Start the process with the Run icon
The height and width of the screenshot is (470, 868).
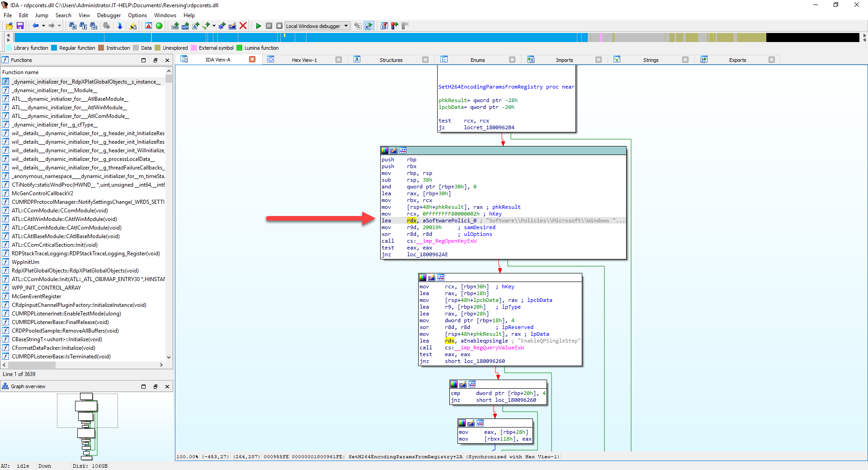(259, 26)
